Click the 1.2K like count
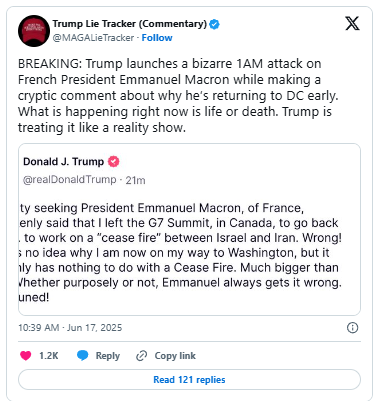 coord(49,356)
